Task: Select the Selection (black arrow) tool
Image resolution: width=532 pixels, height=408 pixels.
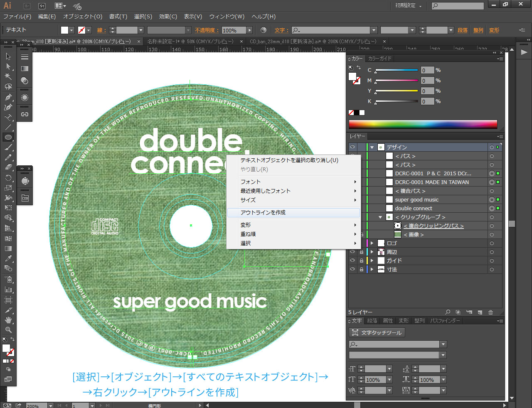Action: (8, 57)
